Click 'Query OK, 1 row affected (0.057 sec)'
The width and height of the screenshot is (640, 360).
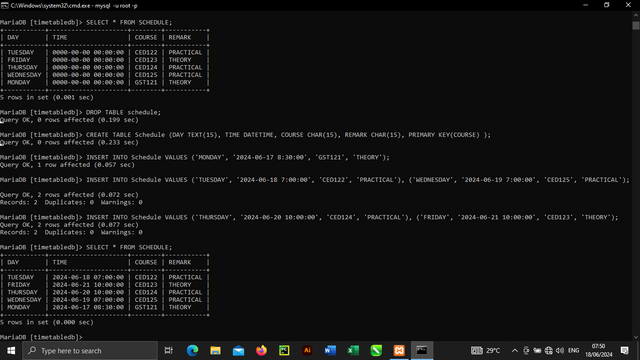coord(67,165)
